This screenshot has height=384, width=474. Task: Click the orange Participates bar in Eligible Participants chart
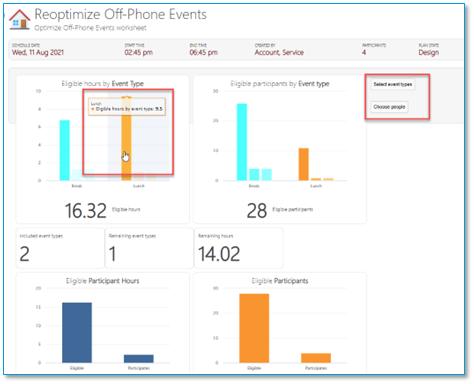(316, 358)
